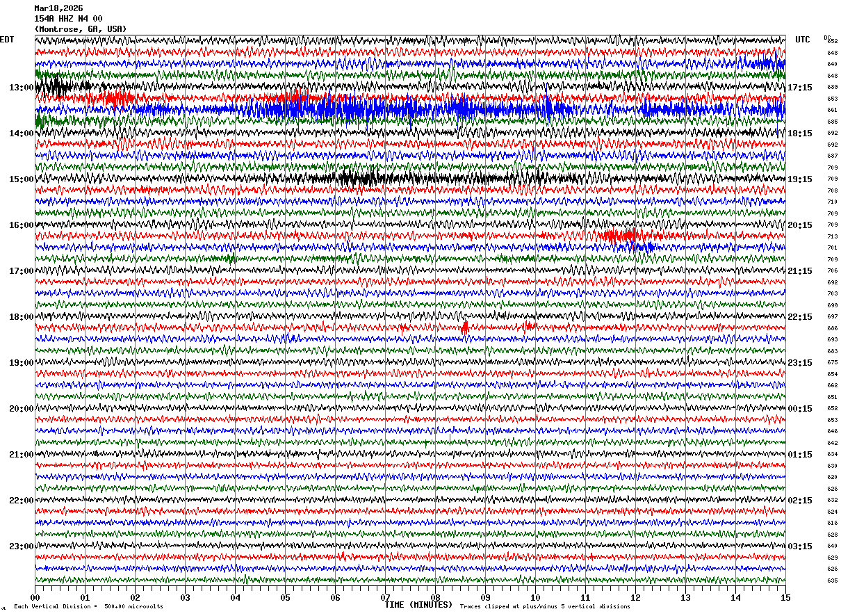Click minute tick label 10 on time axis
The image size is (841, 616).
(x=535, y=597)
